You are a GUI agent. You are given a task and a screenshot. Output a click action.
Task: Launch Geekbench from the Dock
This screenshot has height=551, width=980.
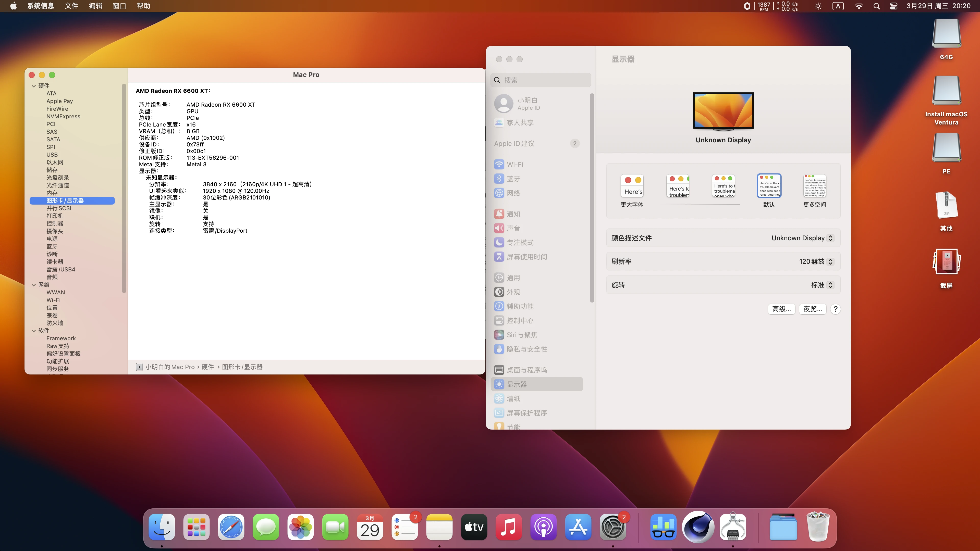coord(664,527)
